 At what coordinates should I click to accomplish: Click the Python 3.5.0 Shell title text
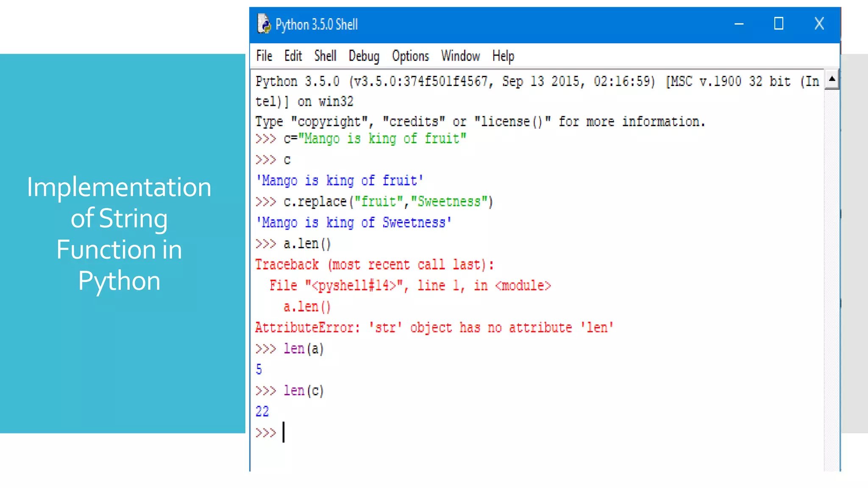click(x=317, y=25)
